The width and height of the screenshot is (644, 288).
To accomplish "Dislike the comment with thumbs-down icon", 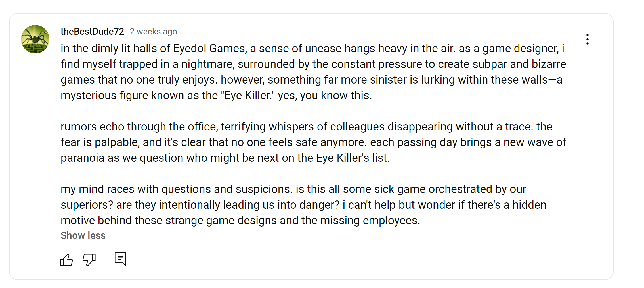I will coord(89,259).
